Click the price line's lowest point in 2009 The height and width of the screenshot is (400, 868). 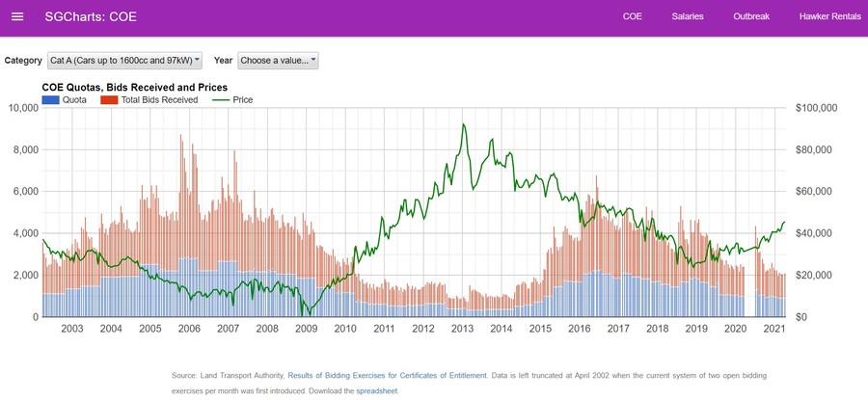point(306,314)
